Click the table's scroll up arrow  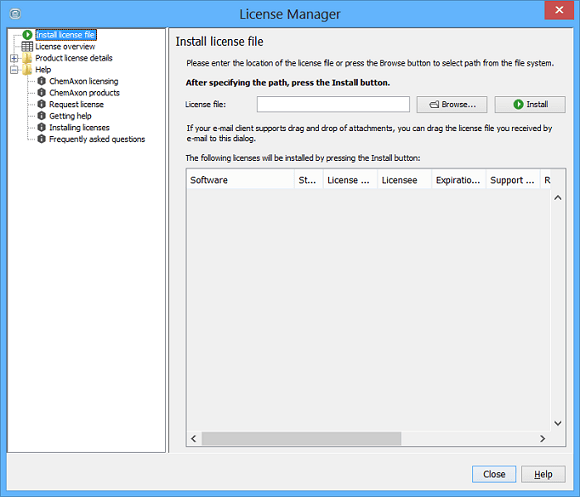pyautogui.click(x=558, y=198)
